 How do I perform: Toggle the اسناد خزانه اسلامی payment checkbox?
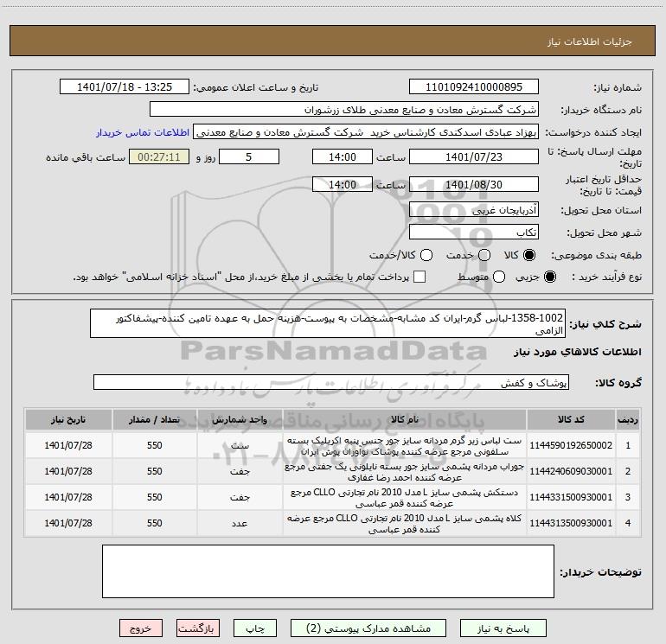point(419,277)
